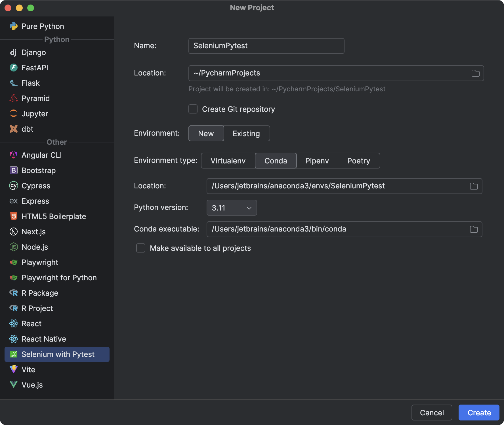
Task: Select the React Native project icon
Action: 14,339
